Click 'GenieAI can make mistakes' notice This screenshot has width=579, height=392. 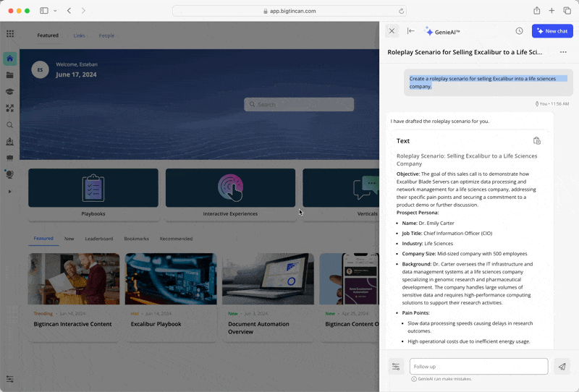coord(441,379)
